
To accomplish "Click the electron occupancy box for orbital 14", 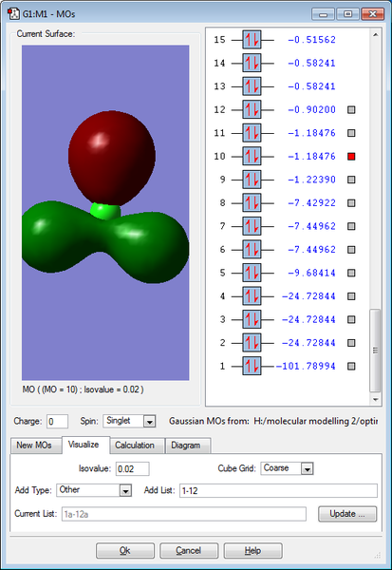I will (x=252, y=63).
